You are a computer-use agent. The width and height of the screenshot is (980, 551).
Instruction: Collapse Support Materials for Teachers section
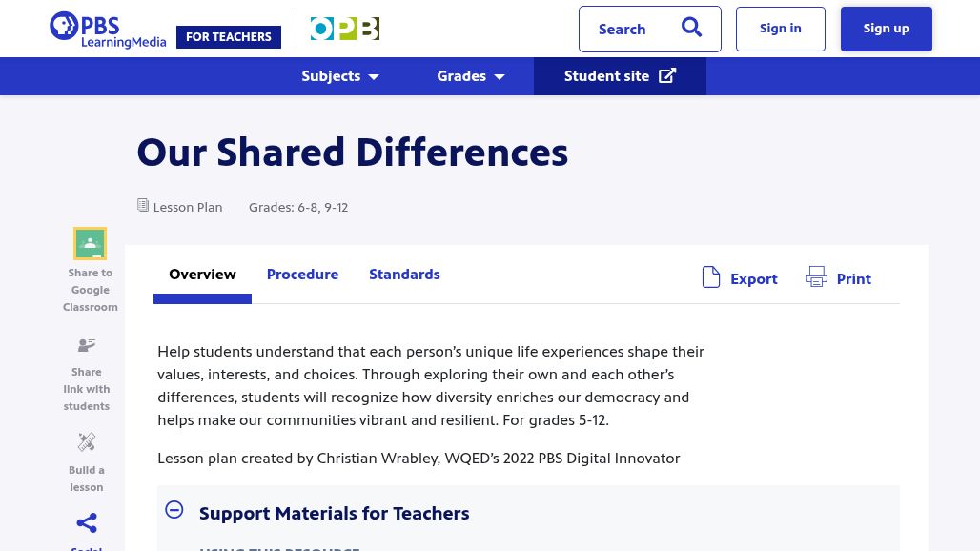pos(174,510)
